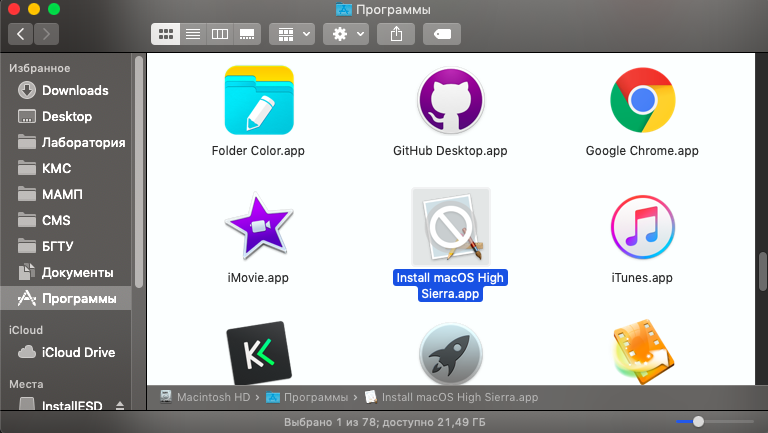Open the gear action menu
The height and width of the screenshot is (433, 768).
(x=346, y=34)
